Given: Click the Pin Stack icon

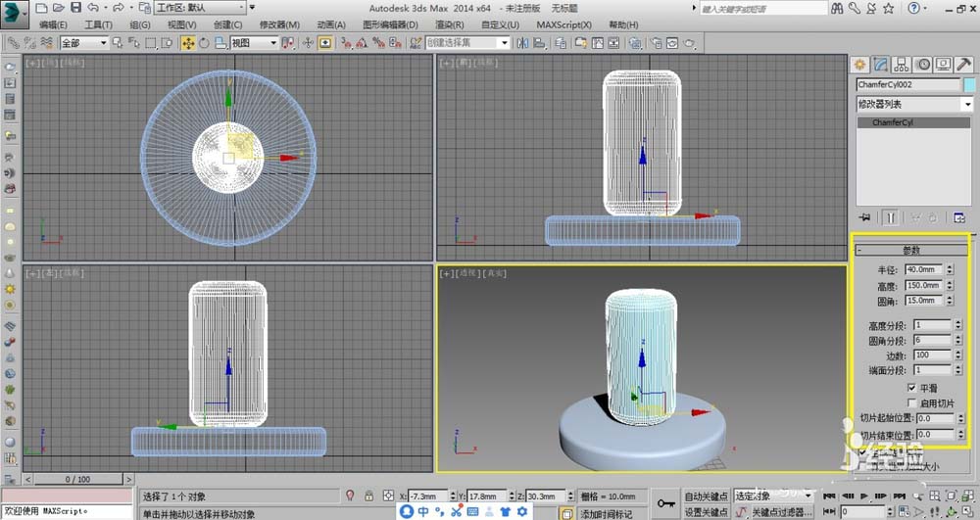Looking at the screenshot, I should coord(865,217).
